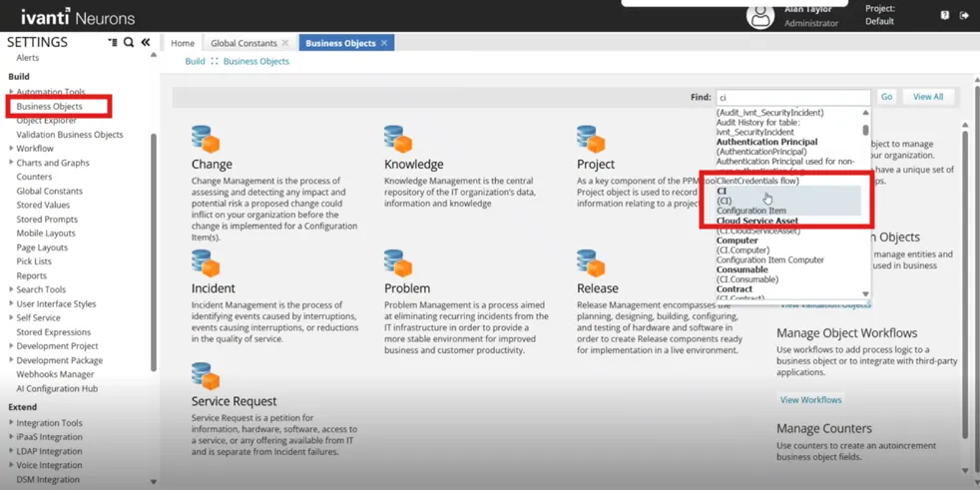This screenshot has height=490, width=980.
Task: Open Stored Expressions in sidebar
Action: (x=53, y=332)
